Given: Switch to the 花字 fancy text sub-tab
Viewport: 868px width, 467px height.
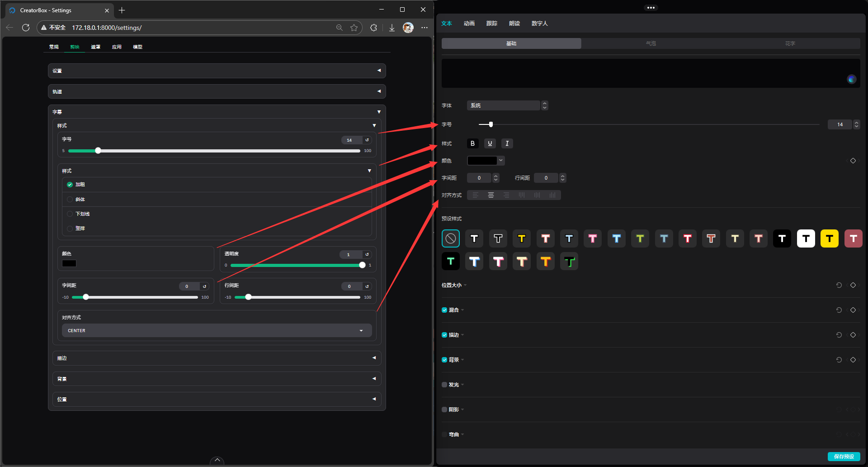Looking at the screenshot, I should (790, 43).
